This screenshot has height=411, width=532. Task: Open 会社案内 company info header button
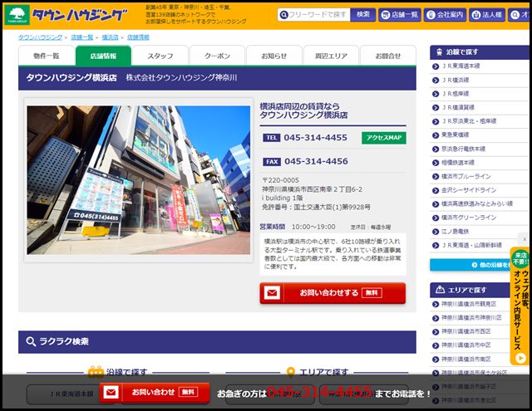click(x=445, y=15)
